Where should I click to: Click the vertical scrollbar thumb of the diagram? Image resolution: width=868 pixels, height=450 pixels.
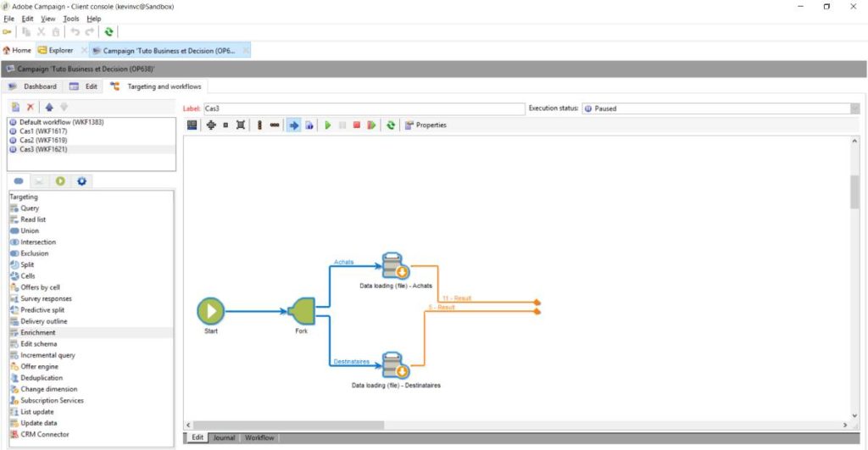(854, 192)
